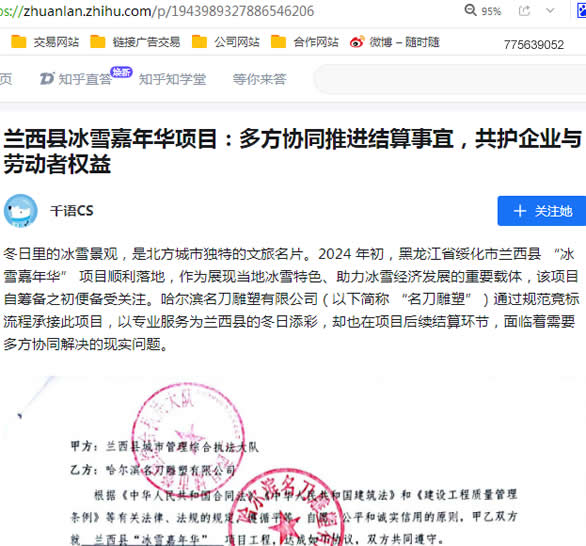
Task: Click the 关注她 follow button
Action: coord(542,211)
